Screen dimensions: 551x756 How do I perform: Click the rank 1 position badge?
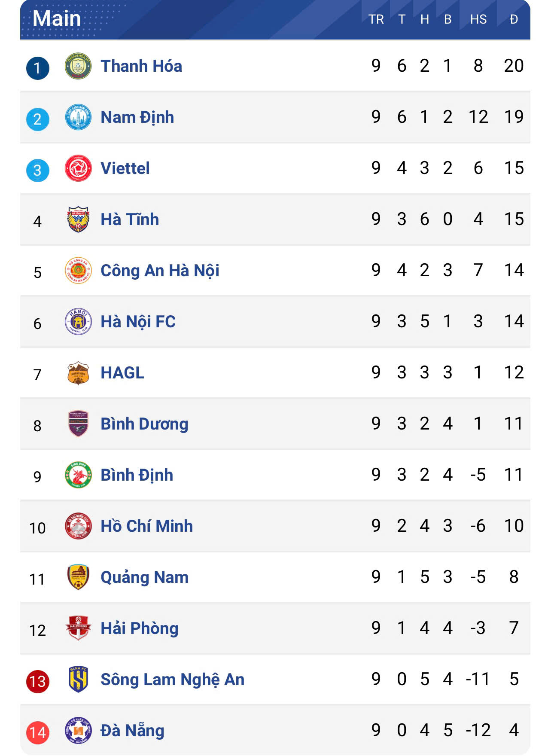point(38,68)
